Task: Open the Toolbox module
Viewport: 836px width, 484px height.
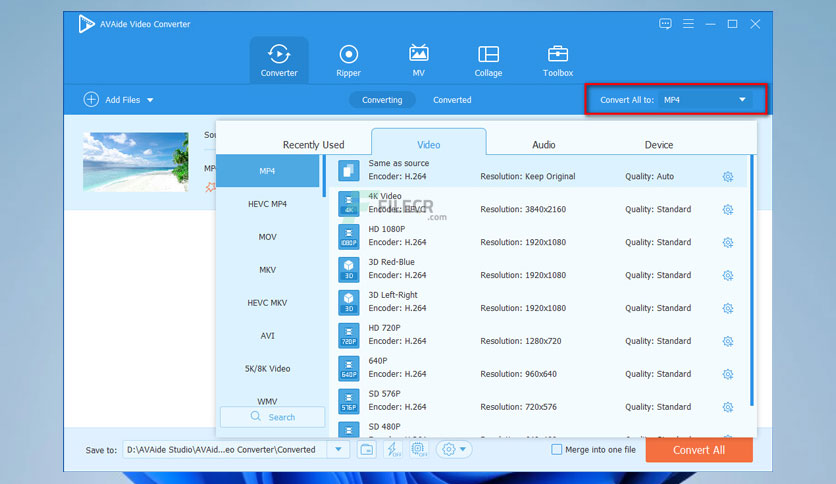Action: pyautogui.click(x=558, y=61)
